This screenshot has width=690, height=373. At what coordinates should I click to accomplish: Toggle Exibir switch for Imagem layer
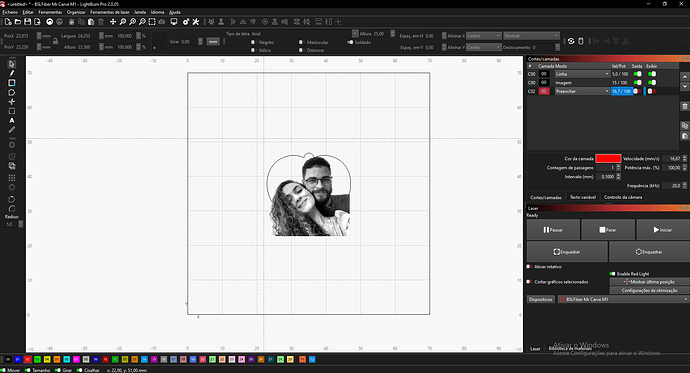[652, 82]
